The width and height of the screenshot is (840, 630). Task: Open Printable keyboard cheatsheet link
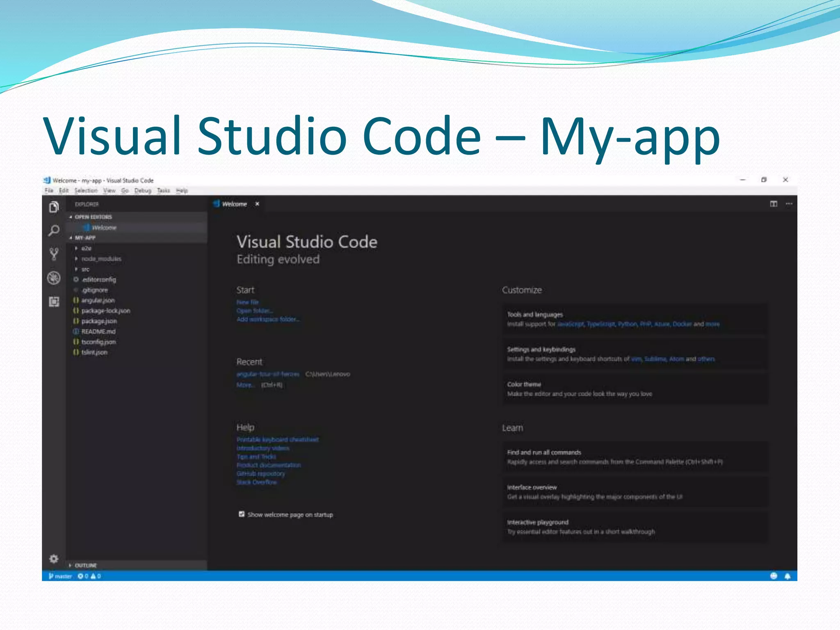point(278,440)
